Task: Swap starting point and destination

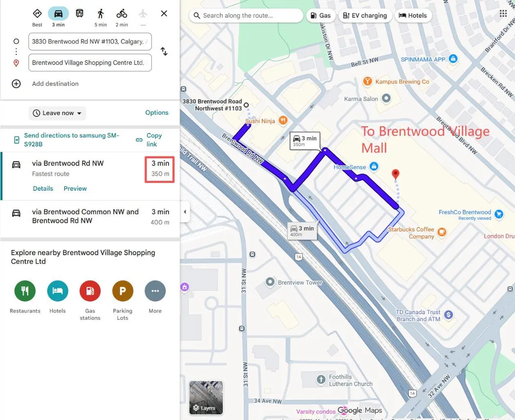Action: click(164, 51)
